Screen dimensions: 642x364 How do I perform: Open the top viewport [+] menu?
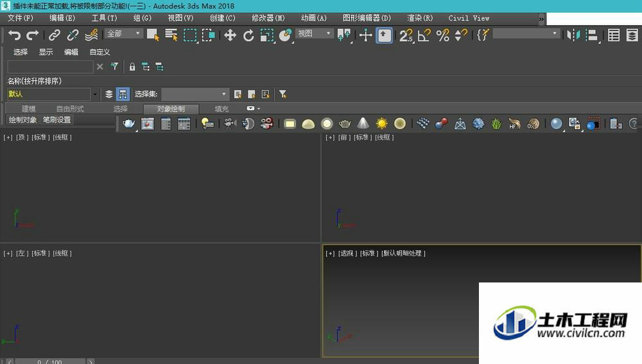(8, 137)
